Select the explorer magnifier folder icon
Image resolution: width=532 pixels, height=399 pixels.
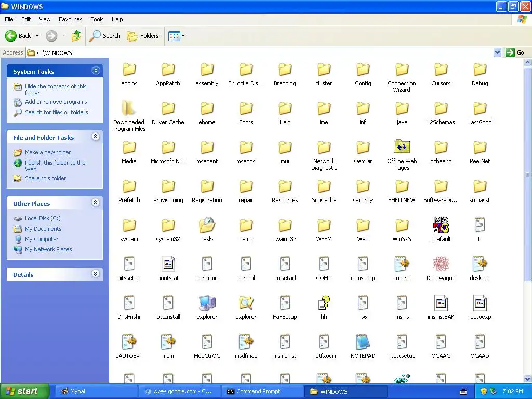[x=246, y=303]
